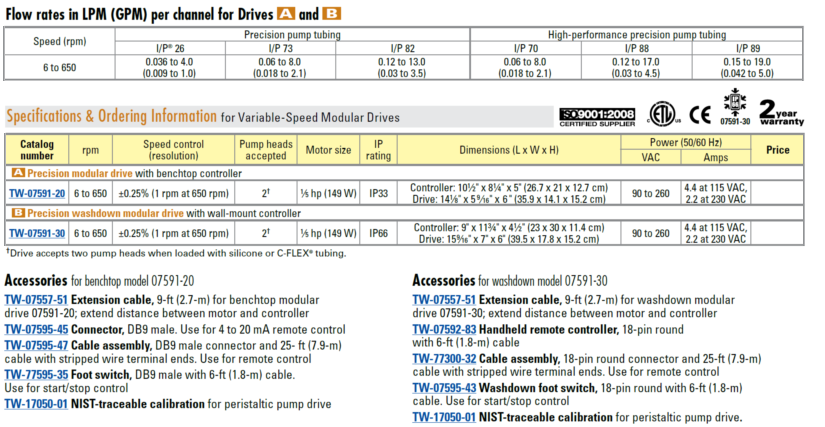Click the dimensions cell in TW-07591-20 row
The height and width of the screenshot is (427, 825).
(509, 194)
